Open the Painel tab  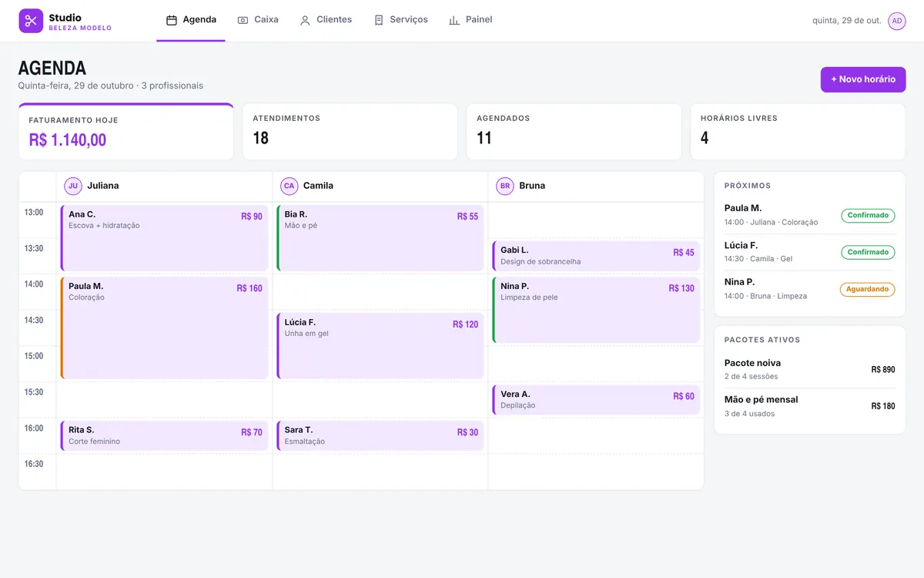click(x=470, y=20)
